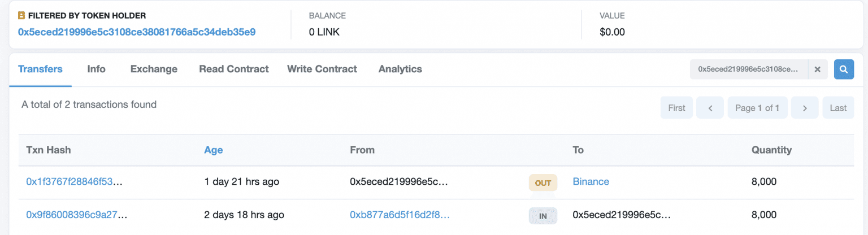Switch to the Info tab
Image resolution: width=868 pixels, height=235 pixels.
coord(96,69)
